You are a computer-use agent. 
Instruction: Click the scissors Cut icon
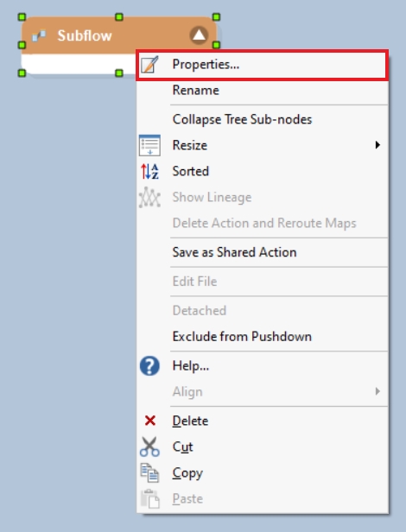tap(149, 446)
